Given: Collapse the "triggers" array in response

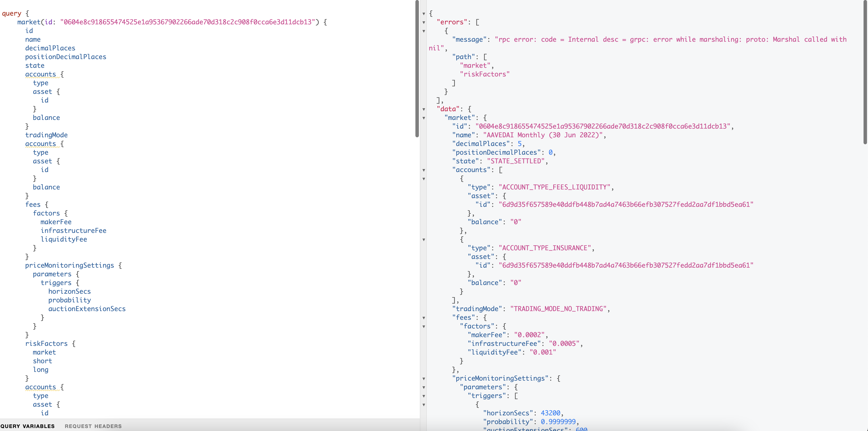Looking at the screenshot, I should pyautogui.click(x=424, y=396).
